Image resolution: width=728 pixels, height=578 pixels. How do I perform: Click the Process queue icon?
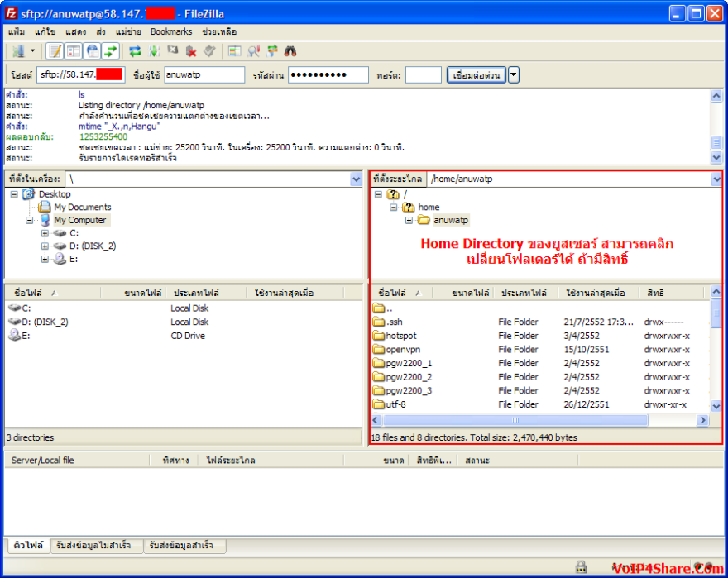[153, 50]
